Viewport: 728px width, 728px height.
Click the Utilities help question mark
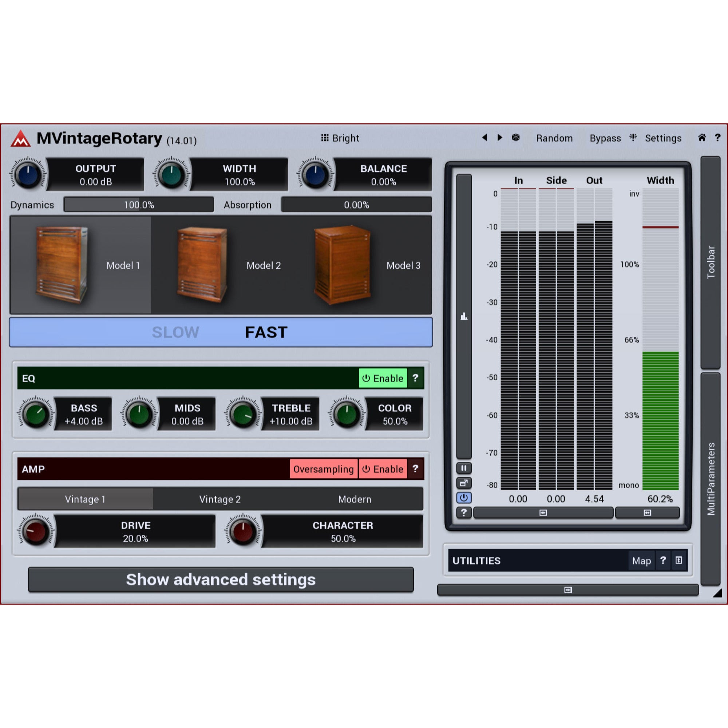click(x=663, y=561)
